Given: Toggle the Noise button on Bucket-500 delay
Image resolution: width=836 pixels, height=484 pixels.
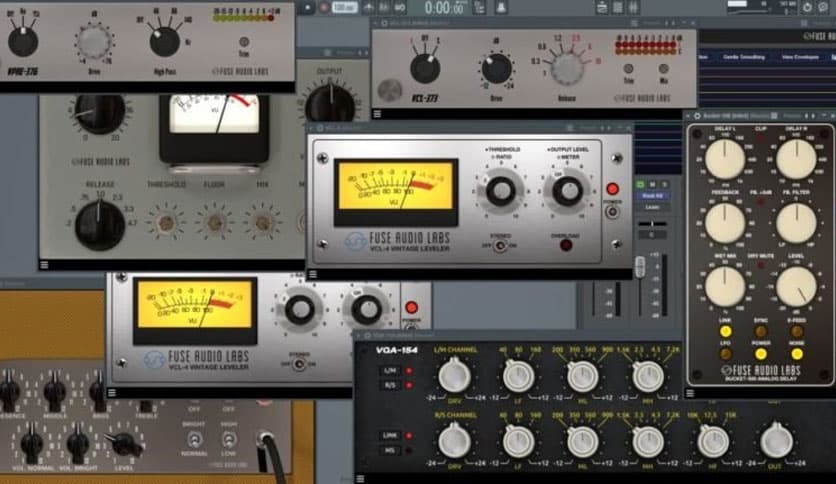Looking at the screenshot, I should coord(797,354).
